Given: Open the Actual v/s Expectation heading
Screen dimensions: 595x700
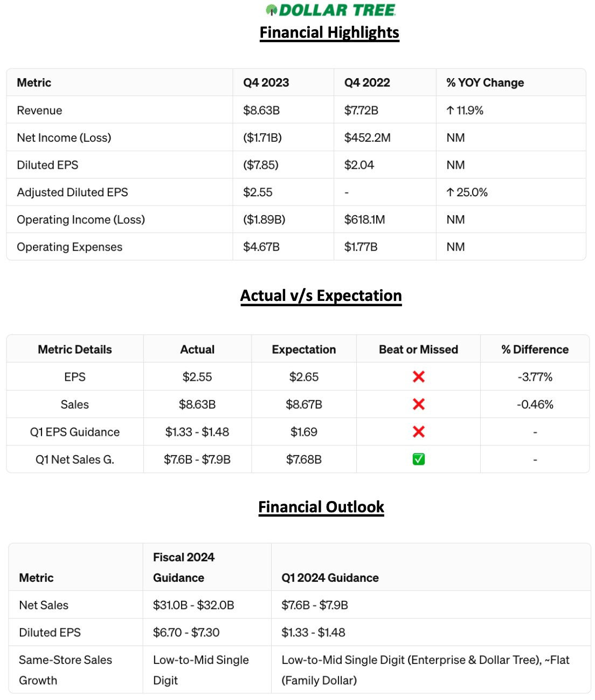Looking at the screenshot, I should coord(321,296).
